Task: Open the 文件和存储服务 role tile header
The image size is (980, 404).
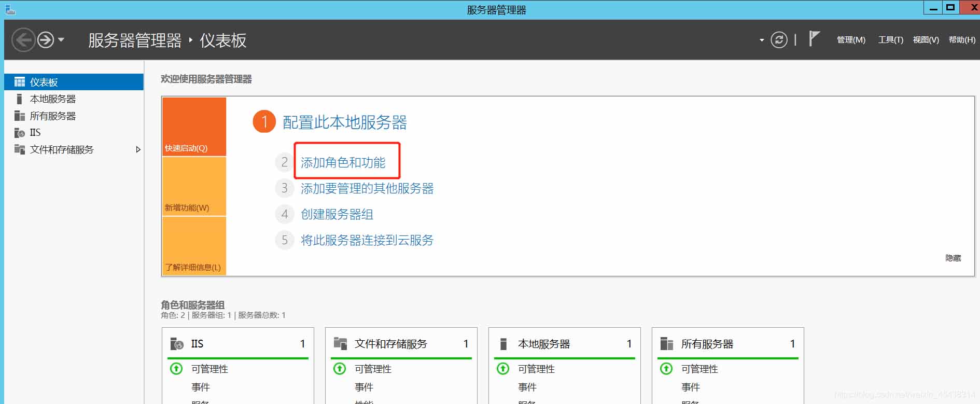Action: pyautogui.click(x=401, y=344)
